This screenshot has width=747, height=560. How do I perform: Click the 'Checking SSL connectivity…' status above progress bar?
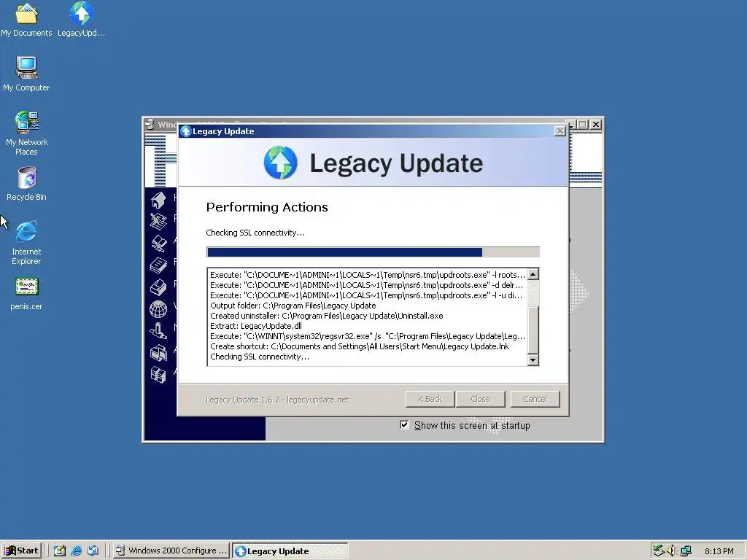click(255, 233)
